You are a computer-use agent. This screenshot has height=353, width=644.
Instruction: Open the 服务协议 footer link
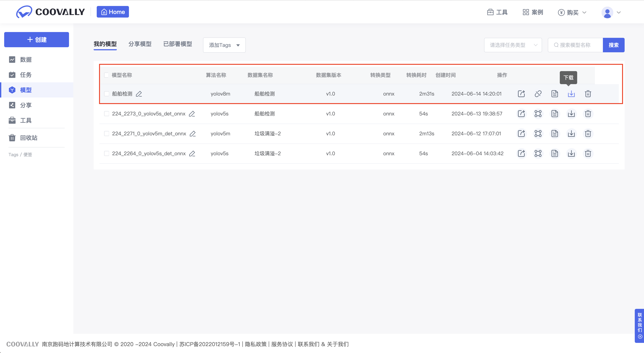(282, 344)
